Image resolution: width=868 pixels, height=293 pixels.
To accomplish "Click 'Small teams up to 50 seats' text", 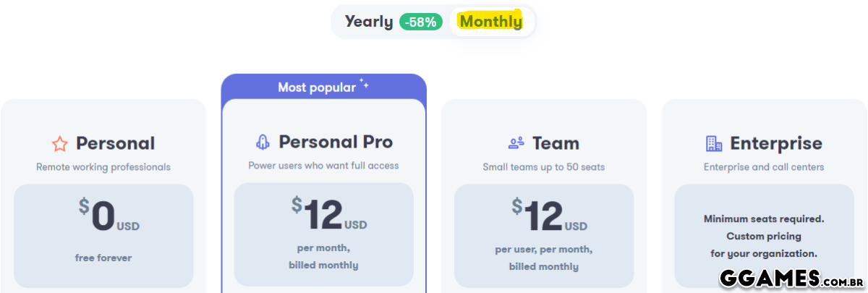I will [543, 167].
